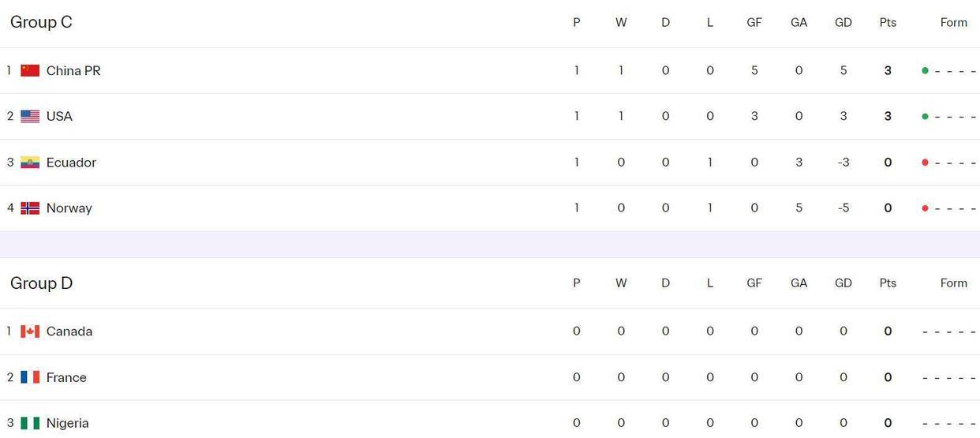Click the Nigeria flag icon
This screenshot has height=438, width=980.
tap(30, 423)
